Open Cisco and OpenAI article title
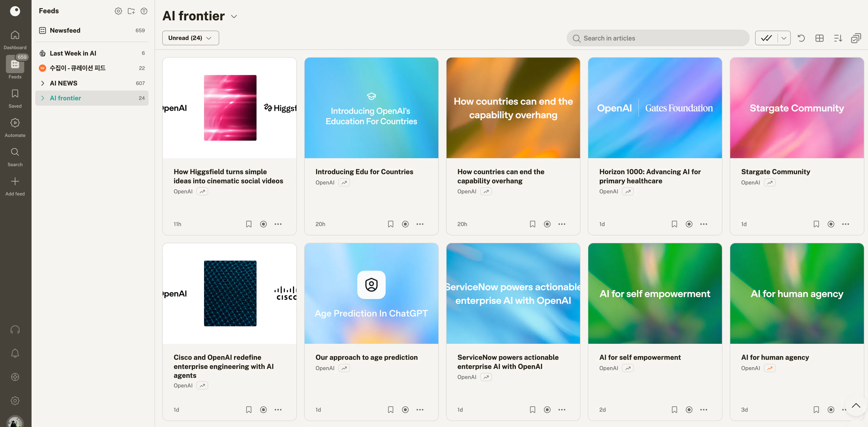The image size is (868, 427). click(224, 366)
